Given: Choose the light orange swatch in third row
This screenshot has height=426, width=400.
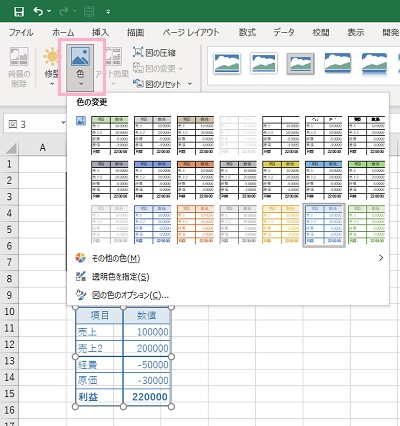Looking at the screenshot, I should pyautogui.click(x=195, y=224).
